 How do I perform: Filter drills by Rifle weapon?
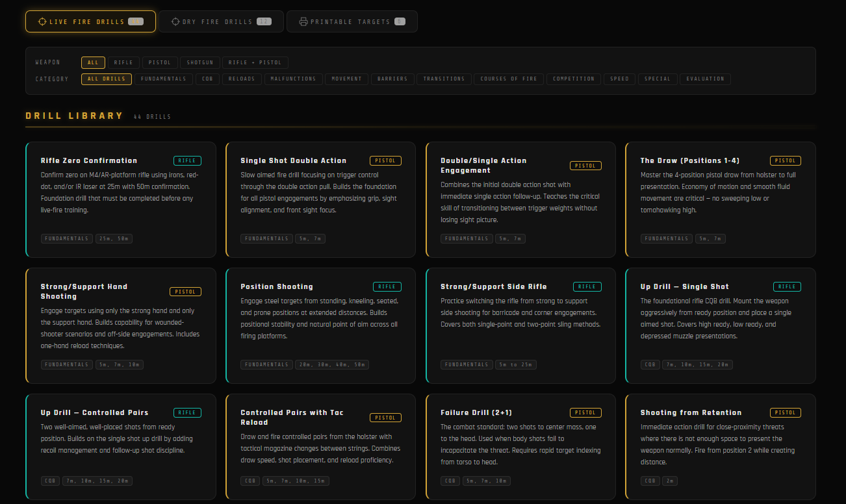(x=123, y=63)
